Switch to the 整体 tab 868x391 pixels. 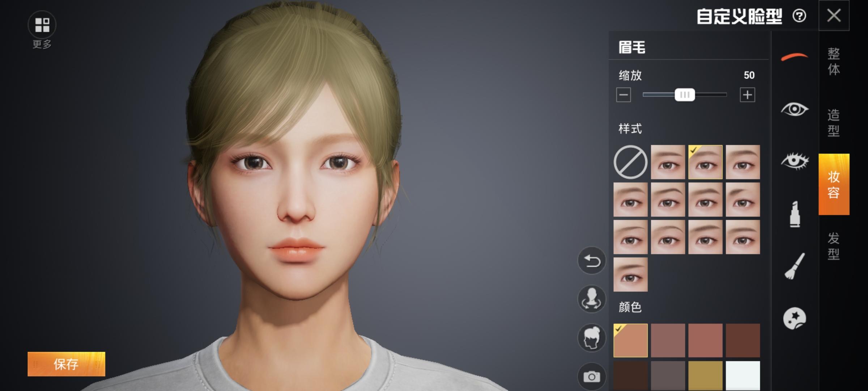tap(834, 62)
